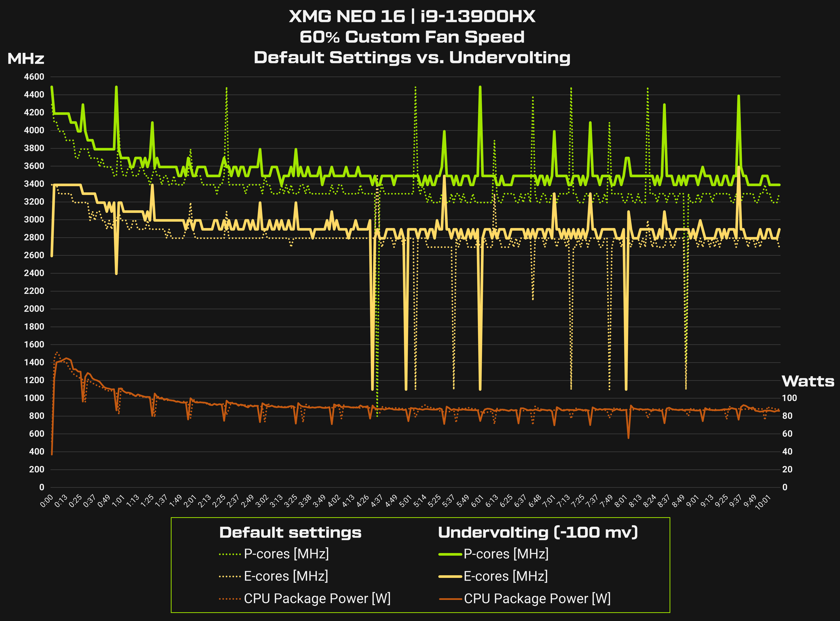The image size is (840, 621).
Task: Click the "Default Settings vs. Undervolting" title line
Action: click(412, 58)
